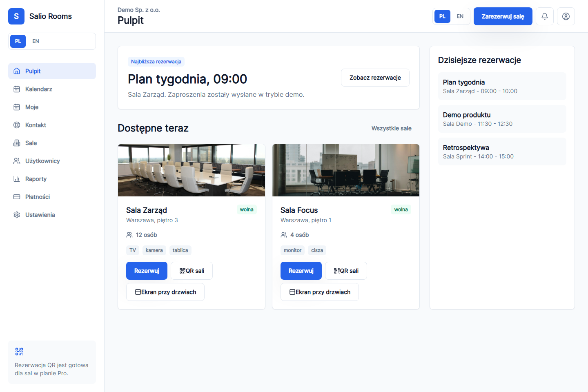Click the Sale building icon
Screen dimensions: 588x392
pyautogui.click(x=17, y=143)
